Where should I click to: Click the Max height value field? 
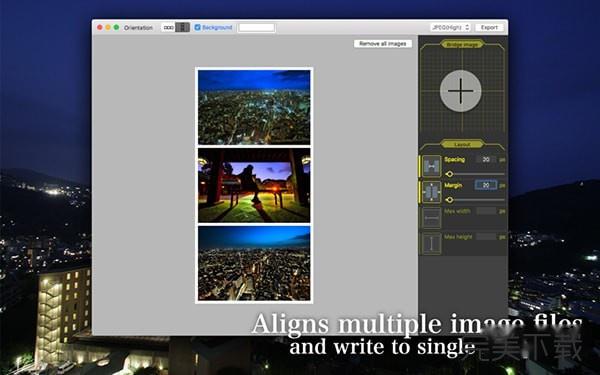click(x=486, y=237)
